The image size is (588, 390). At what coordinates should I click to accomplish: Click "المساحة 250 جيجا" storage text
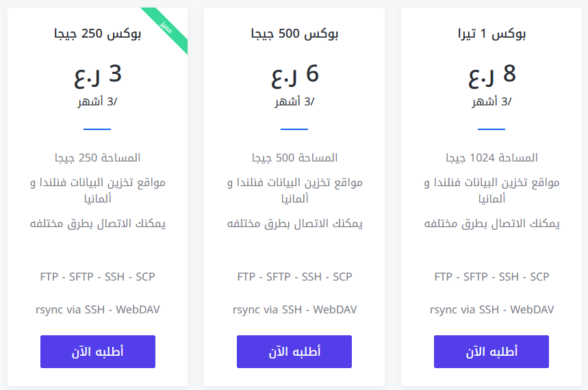point(98,158)
